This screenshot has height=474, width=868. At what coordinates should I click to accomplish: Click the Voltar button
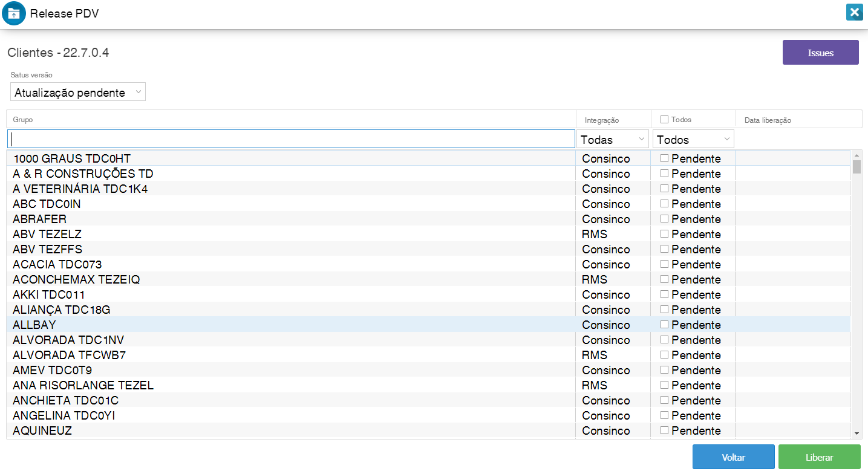[733, 457]
